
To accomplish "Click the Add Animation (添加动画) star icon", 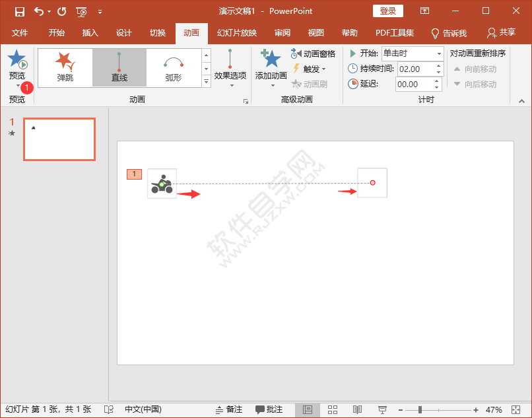I will [x=271, y=60].
